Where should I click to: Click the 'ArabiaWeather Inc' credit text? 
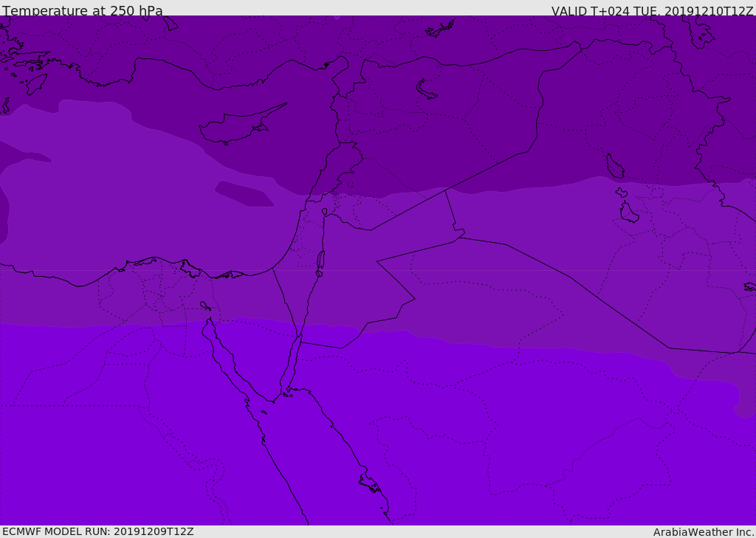tap(703, 532)
